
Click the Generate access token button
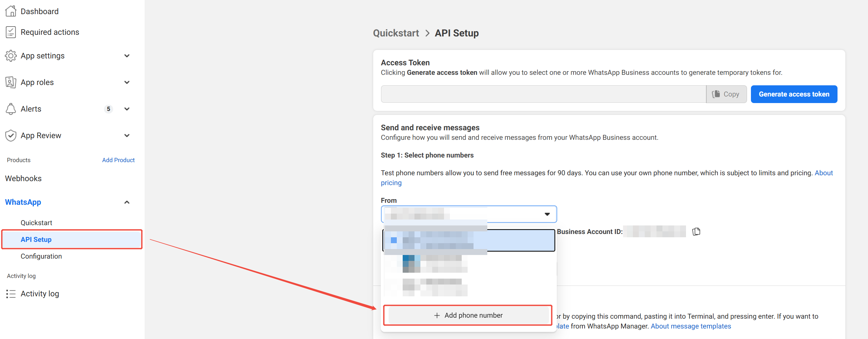794,94
